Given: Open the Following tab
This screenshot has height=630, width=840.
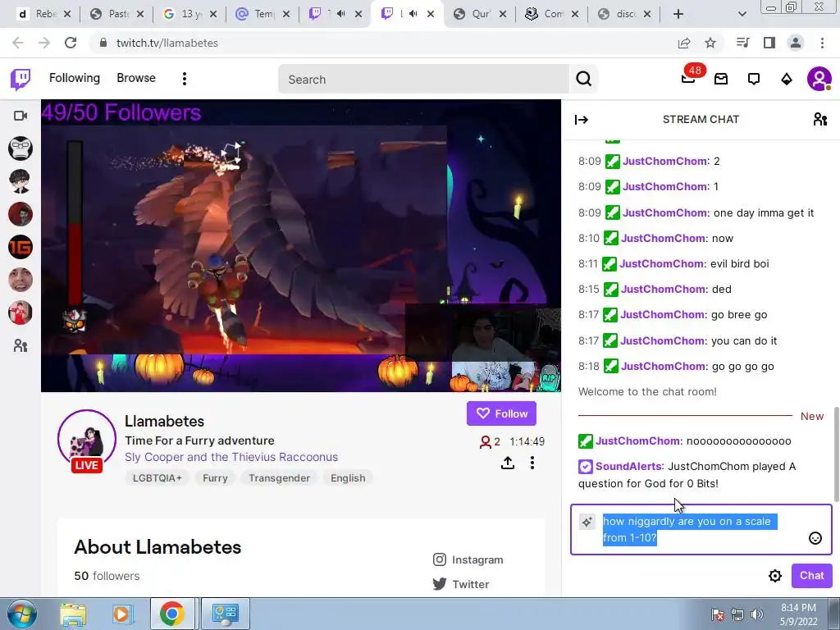Looking at the screenshot, I should tap(75, 78).
